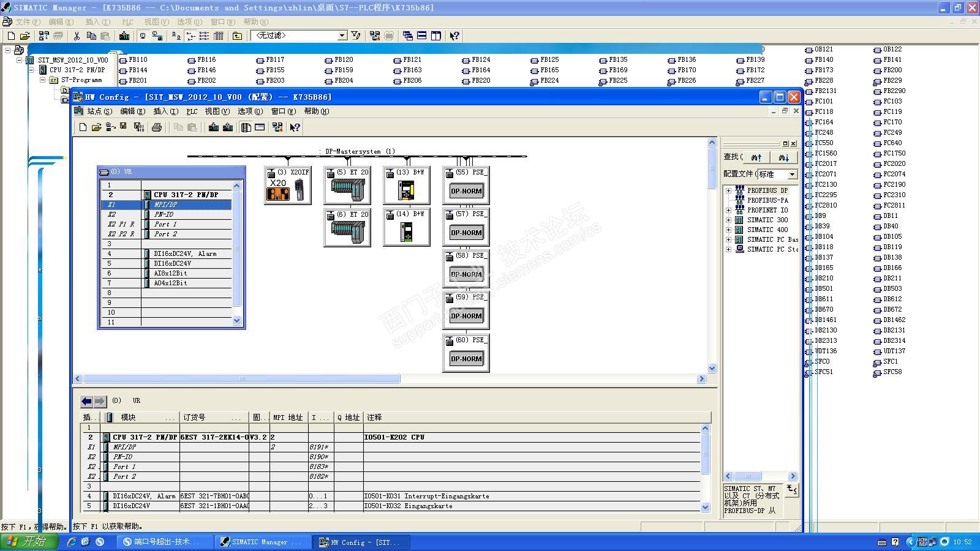This screenshot has height=551, width=980.
Task: Click the Internet Explorer quick launch icon
Action: tap(72, 542)
